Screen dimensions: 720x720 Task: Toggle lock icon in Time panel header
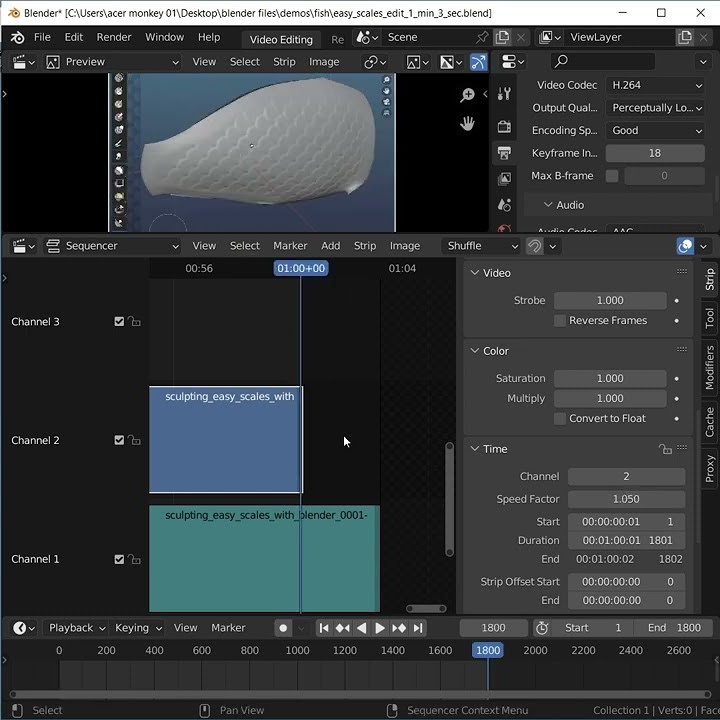(x=665, y=449)
